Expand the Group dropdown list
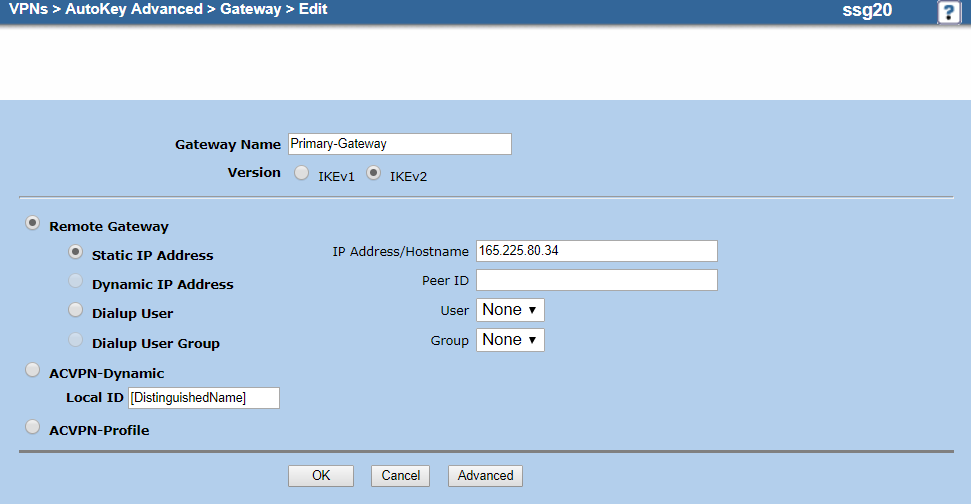 pos(510,340)
